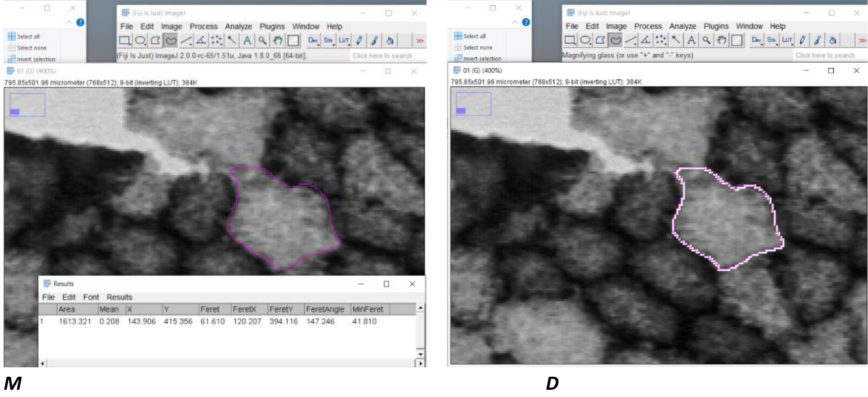Click the 'Click here to search' field in left Fiji window
868x397 pixels.
(x=382, y=55)
